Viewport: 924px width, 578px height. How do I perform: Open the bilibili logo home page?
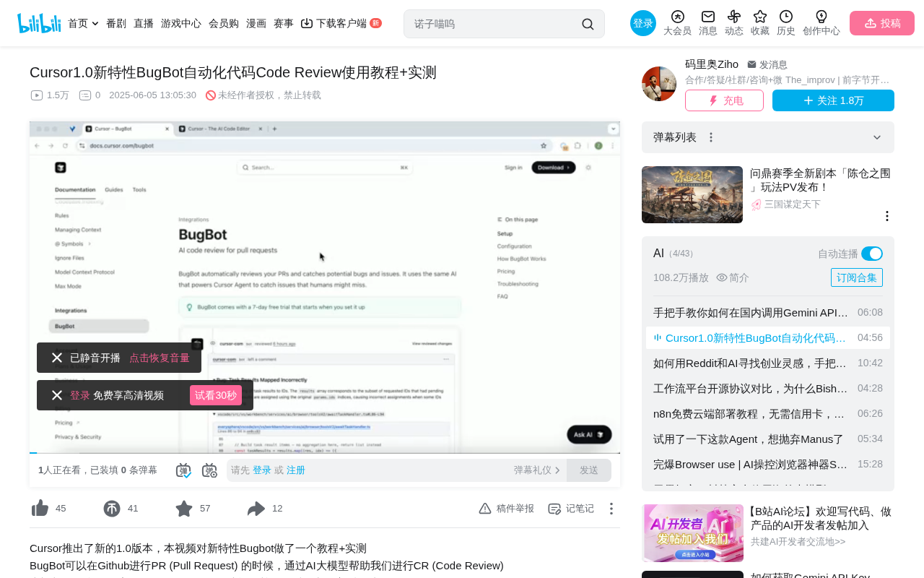39,23
